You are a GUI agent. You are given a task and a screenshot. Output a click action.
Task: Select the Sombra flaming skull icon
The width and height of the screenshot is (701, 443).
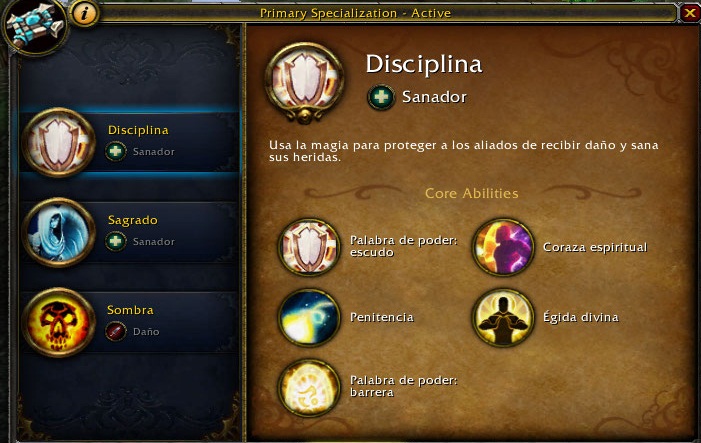[x=59, y=322]
